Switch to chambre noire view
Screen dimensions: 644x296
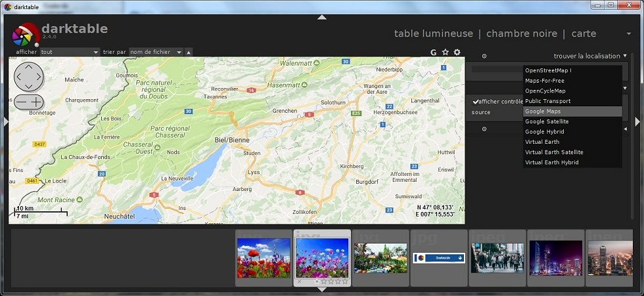point(522,33)
